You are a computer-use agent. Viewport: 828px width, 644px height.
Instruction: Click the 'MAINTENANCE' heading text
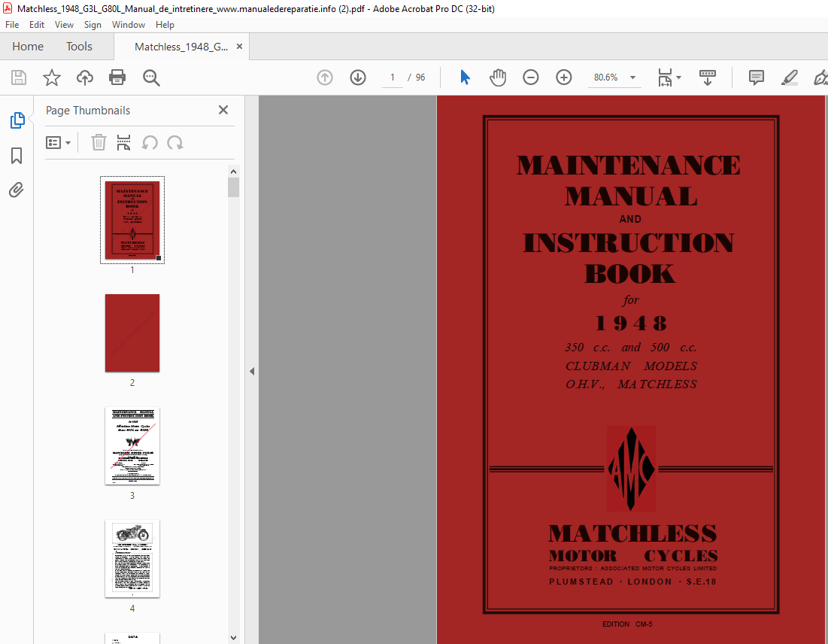tap(629, 166)
